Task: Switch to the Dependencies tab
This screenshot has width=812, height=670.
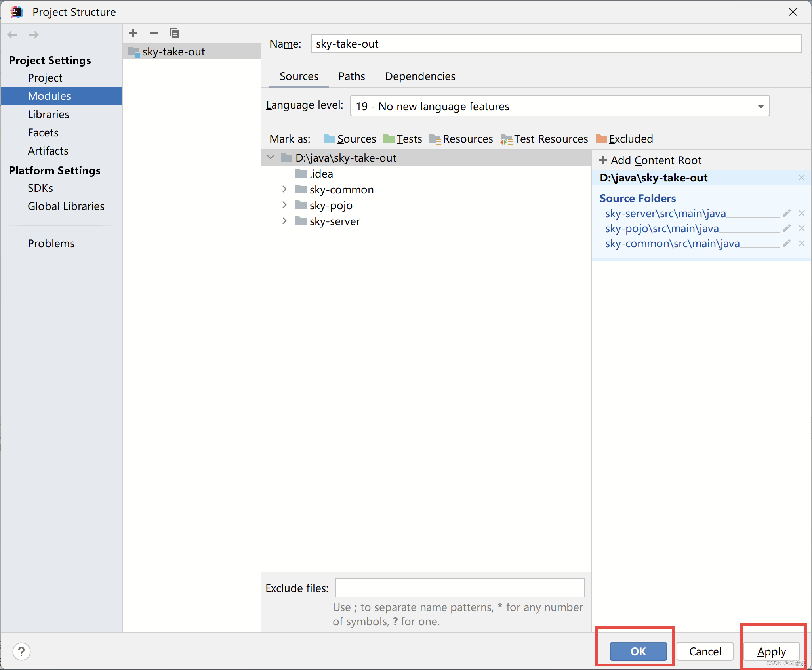Action: point(419,76)
